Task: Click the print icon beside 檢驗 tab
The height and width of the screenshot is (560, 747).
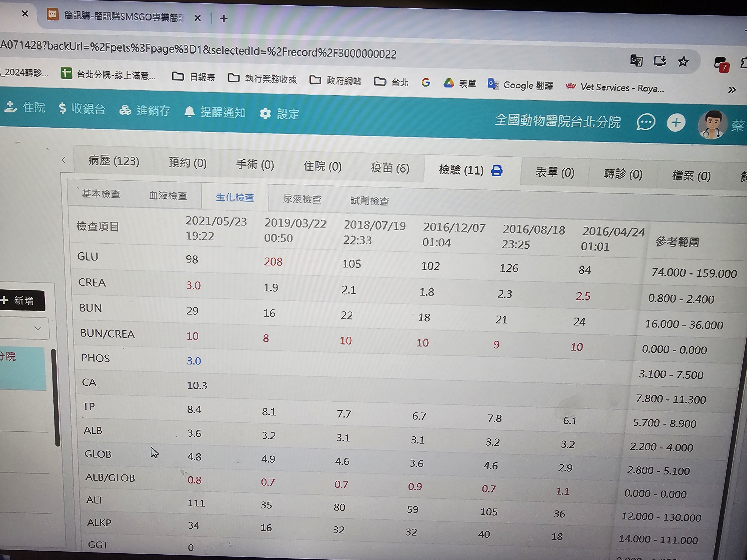Action: coord(496,171)
